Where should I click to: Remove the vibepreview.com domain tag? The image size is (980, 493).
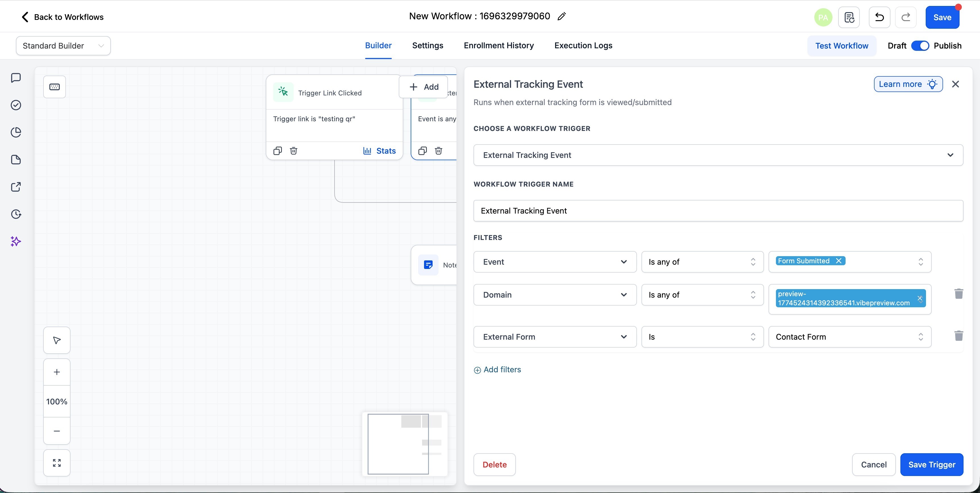click(x=920, y=298)
